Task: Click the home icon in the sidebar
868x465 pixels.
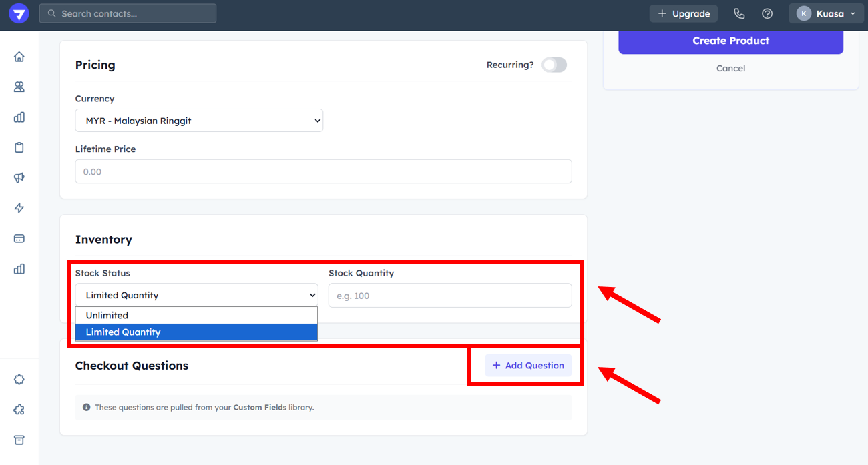Action: pyautogui.click(x=19, y=57)
